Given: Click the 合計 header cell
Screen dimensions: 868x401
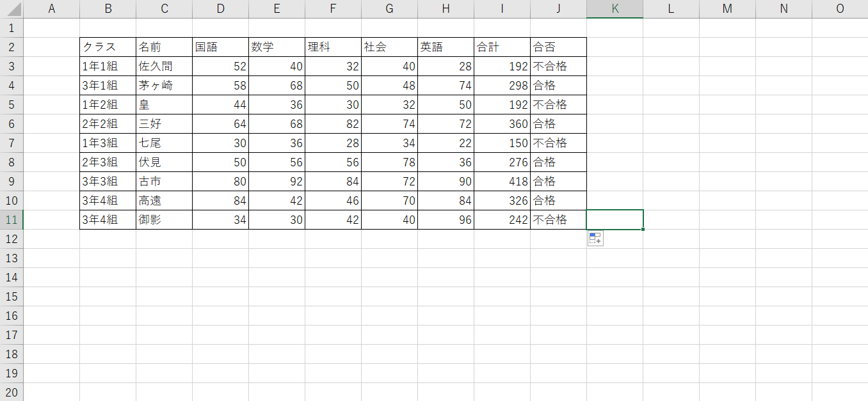Looking at the screenshot, I should 502,47.
